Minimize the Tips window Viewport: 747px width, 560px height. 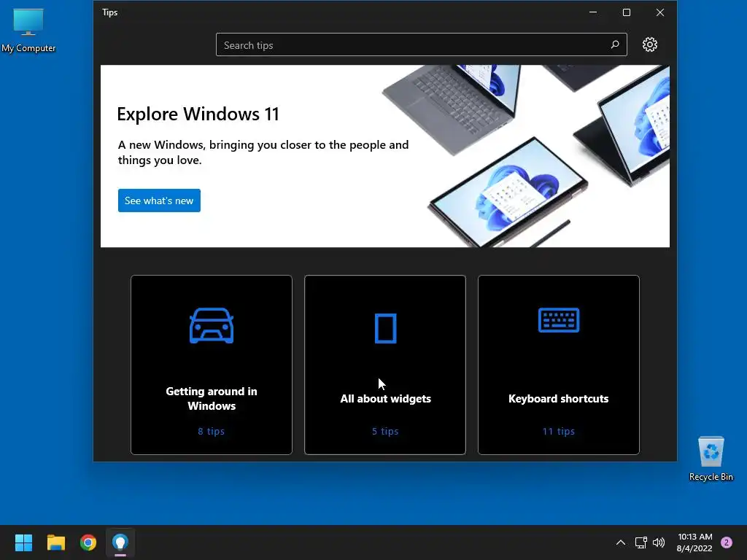pos(593,12)
